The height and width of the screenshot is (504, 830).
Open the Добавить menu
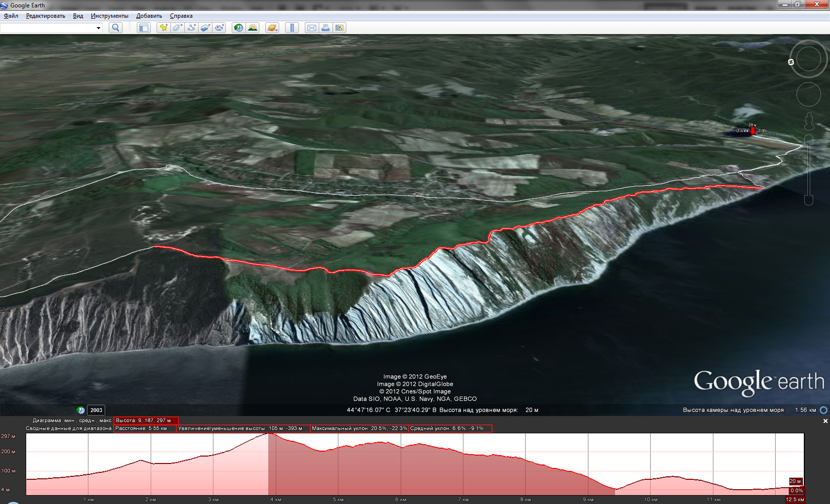(149, 16)
